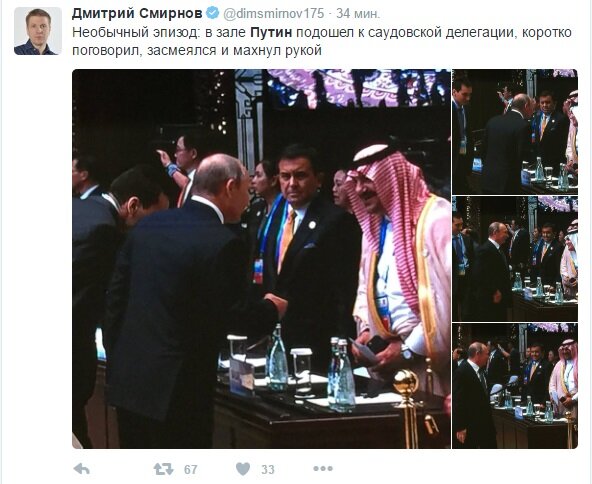Open the 34 мин. timestamp link
Viewport: 592px width, 484px height.
coord(358,14)
